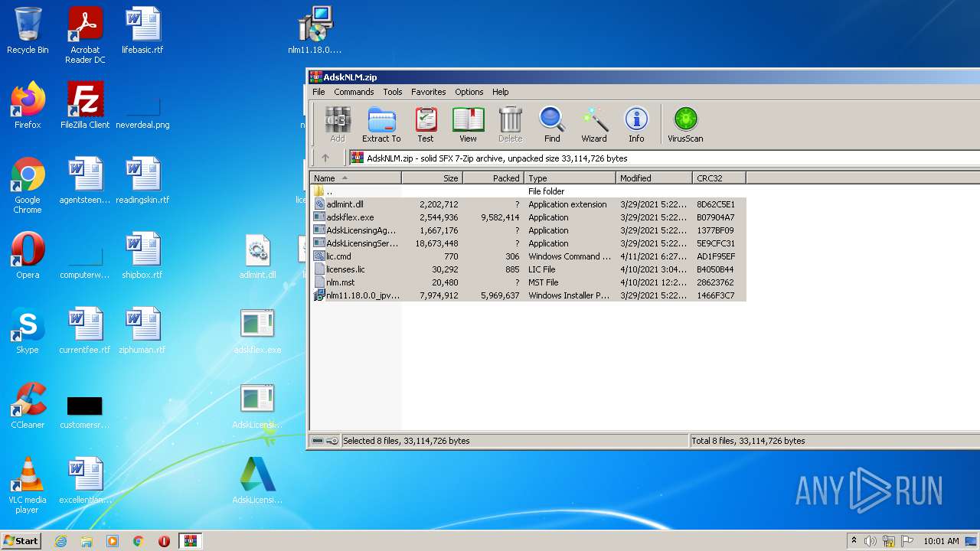Viewport: 980px width, 551px height.
Task: Open Internet Explorer from the taskbar
Action: (x=61, y=541)
